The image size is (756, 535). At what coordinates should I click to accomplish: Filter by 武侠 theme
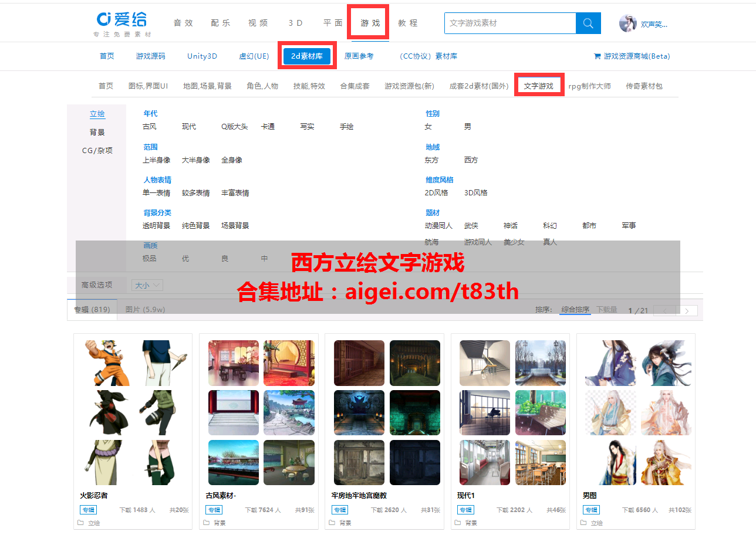471,225
